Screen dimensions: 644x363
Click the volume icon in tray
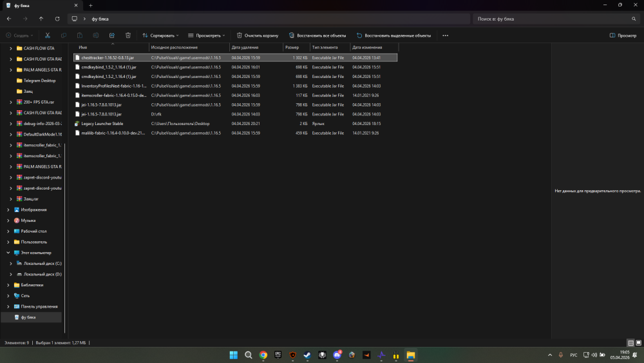coord(594,355)
